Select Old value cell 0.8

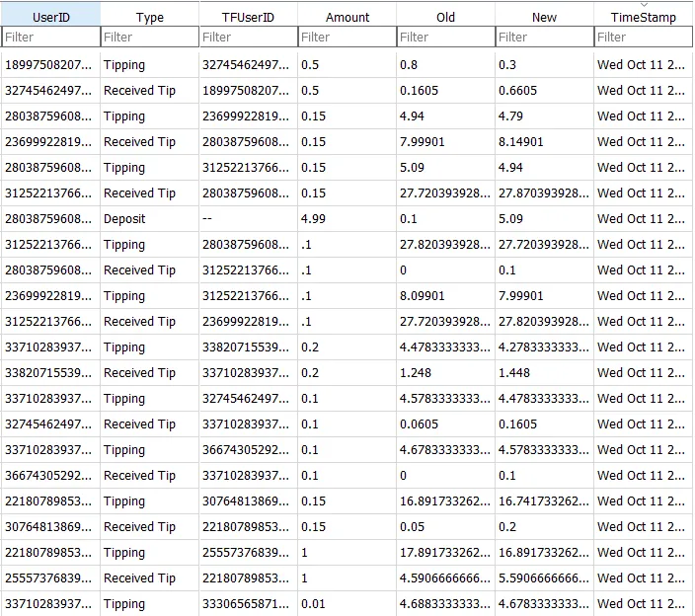pos(445,65)
